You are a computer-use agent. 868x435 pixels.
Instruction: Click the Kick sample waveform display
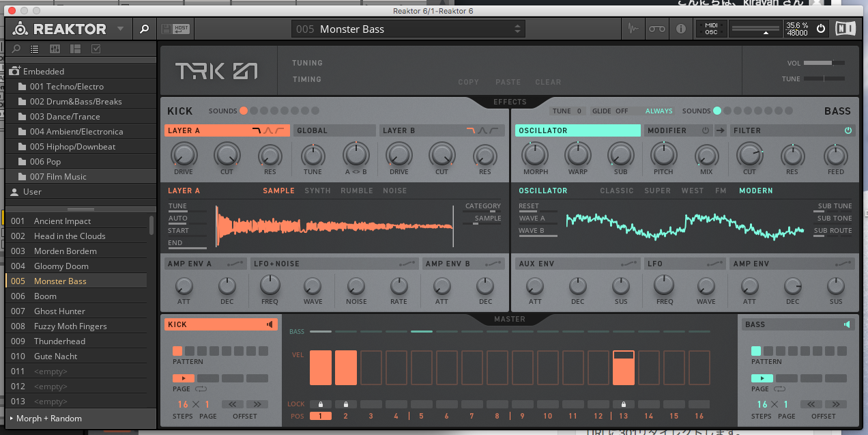coord(334,227)
